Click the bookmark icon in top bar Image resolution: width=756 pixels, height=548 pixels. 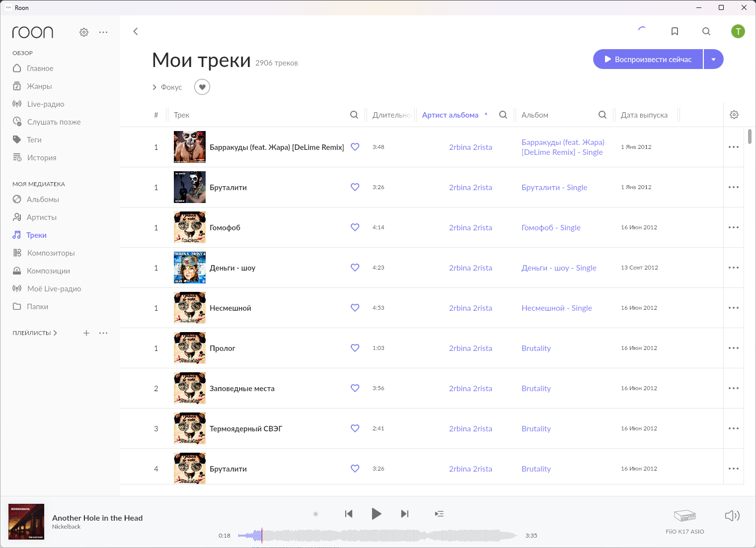click(x=675, y=31)
